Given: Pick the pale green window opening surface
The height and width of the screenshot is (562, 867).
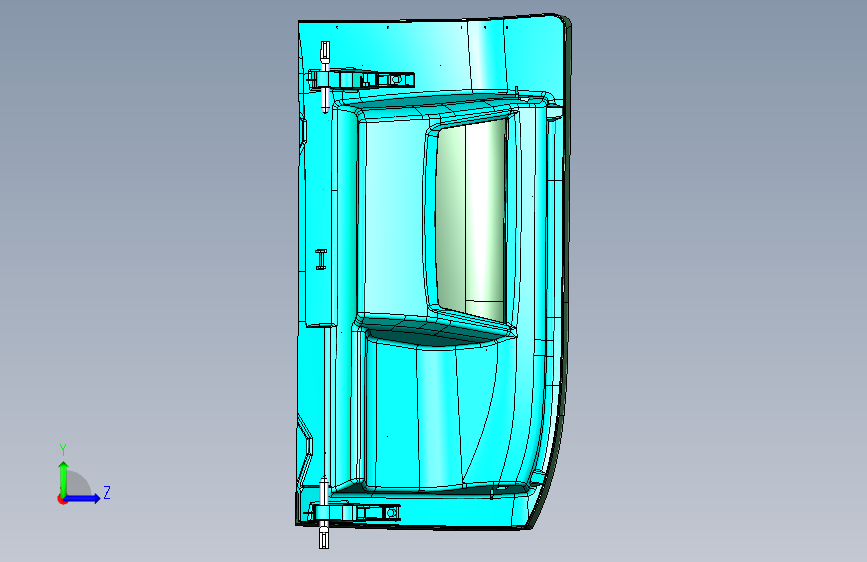Looking at the screenshot, I should 472,220.
